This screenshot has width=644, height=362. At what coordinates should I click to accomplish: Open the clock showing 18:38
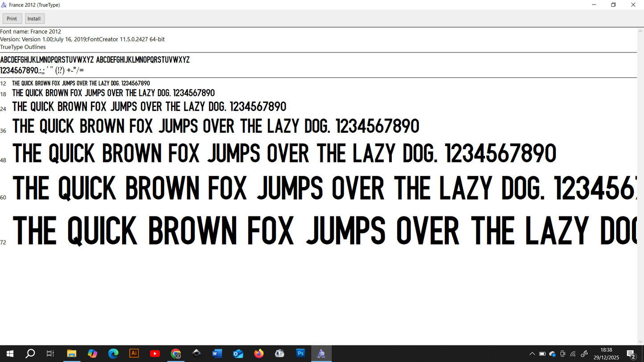click(606, 354)
